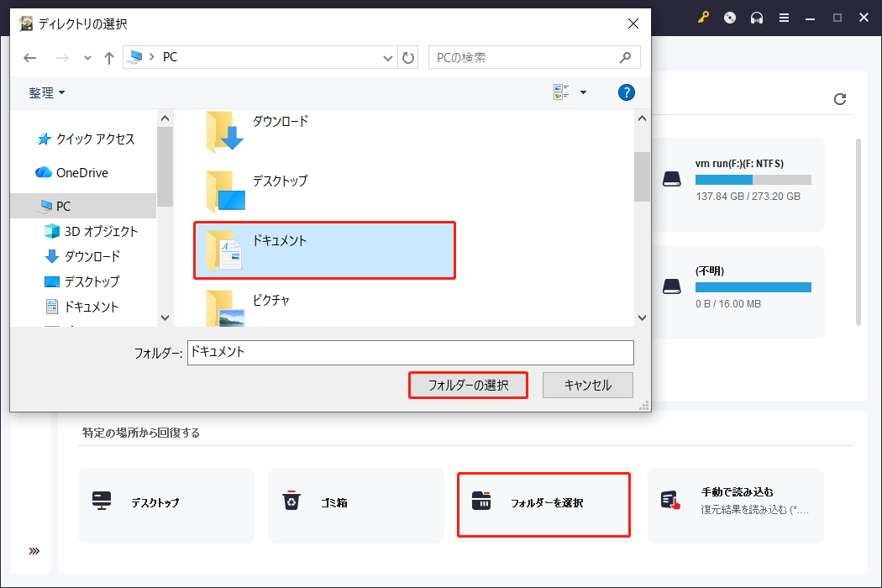
Task: Close the ディレクトリの選択 dialog
Action: pos(633,24)
